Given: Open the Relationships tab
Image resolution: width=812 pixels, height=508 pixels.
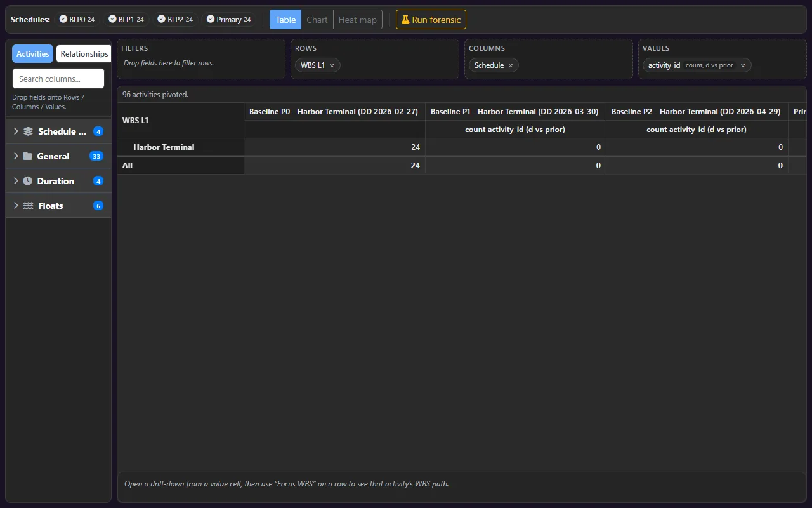Looking at the screenshot, I should [x=84, y=54].
